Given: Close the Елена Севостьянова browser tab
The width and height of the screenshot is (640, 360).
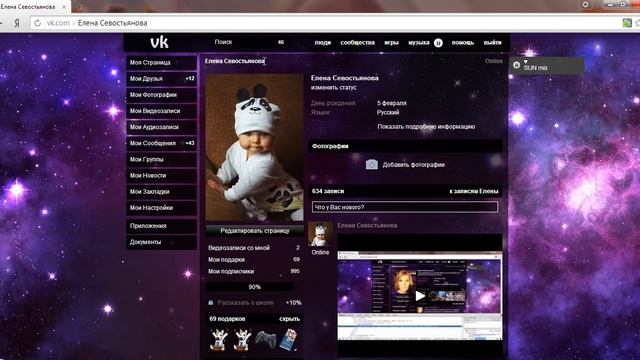Looking at the screenshot, I should (64, 7).
